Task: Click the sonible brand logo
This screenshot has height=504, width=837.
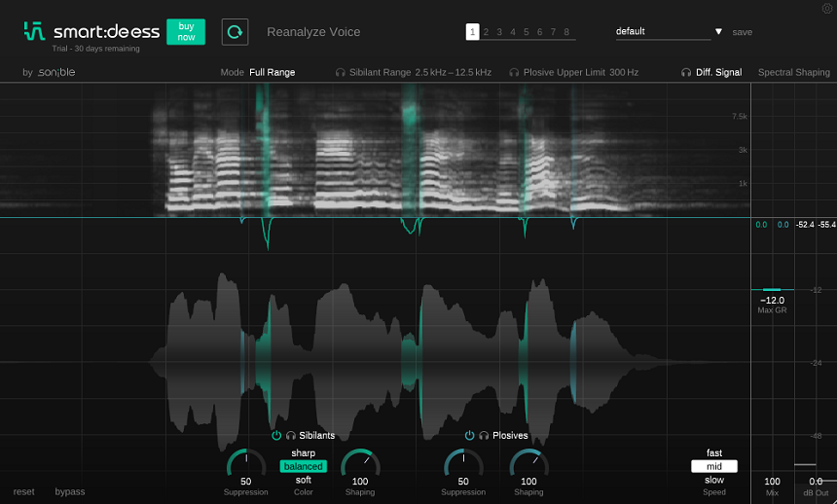Action: [x=56, y=72]
